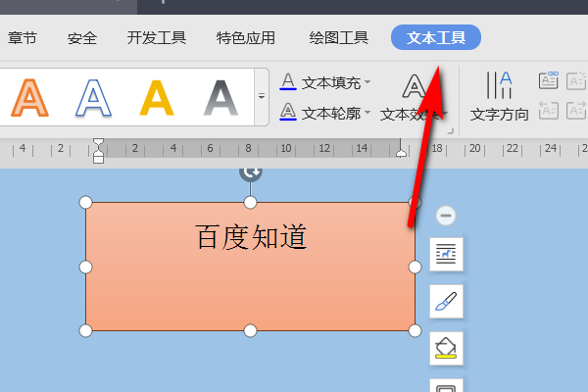This screenshot has height=392, width=588.
Task: Click the rotation handle of the shape
Action: pos(251,172)
